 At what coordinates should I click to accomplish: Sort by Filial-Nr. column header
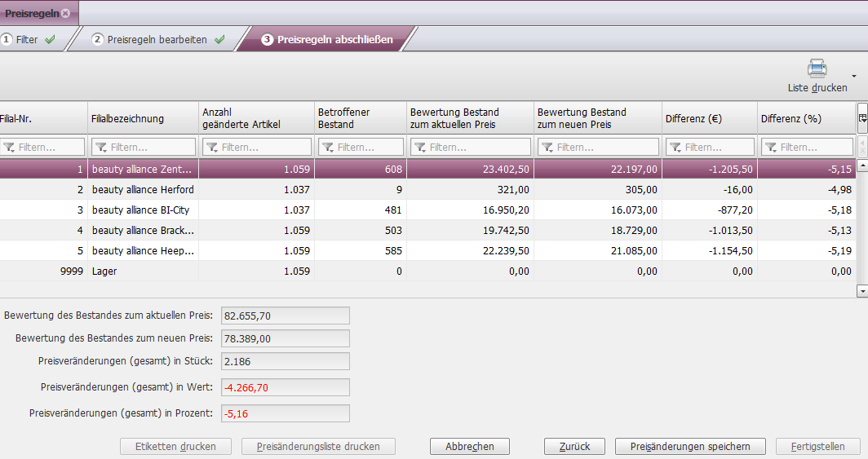pyautogui.click(x=43, y=118)
